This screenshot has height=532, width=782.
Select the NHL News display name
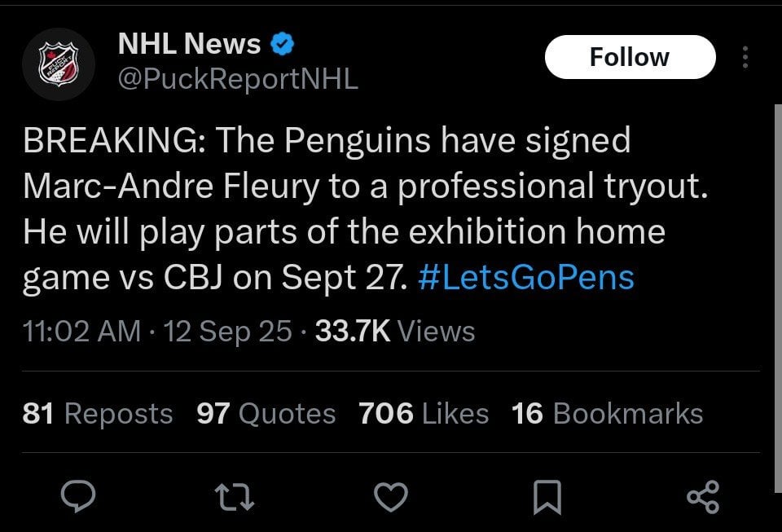coord(189,44)
